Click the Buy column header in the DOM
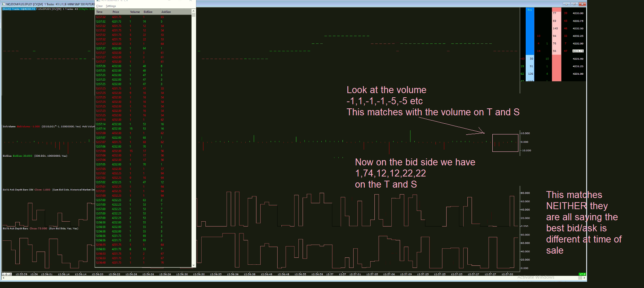This screenshot has width=644, height=288. (x=530, y=10)
